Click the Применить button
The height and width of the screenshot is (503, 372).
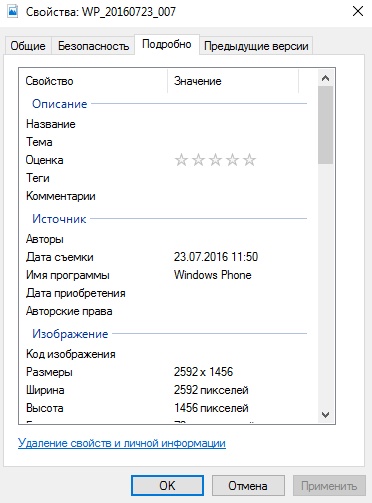(329, 486)
